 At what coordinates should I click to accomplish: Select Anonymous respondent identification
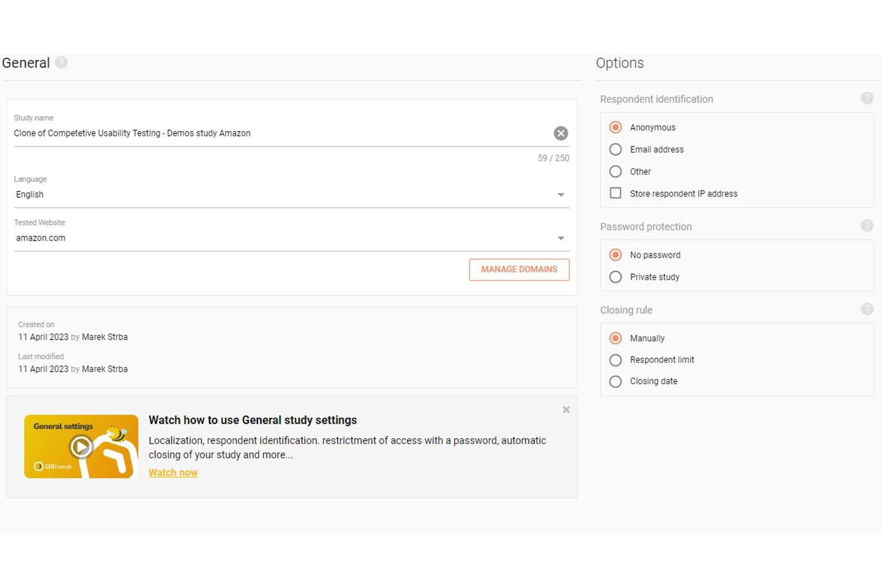tap(616, 127)
